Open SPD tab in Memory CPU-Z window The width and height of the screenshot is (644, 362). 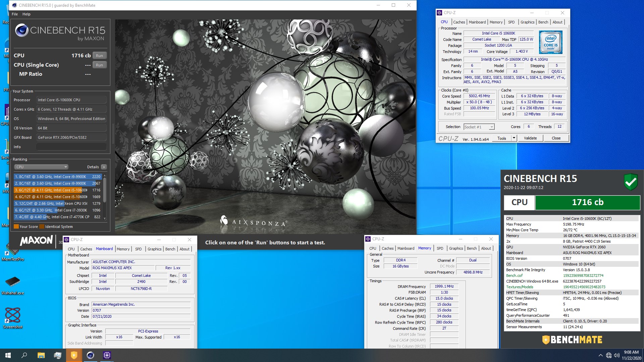[440, 248]
